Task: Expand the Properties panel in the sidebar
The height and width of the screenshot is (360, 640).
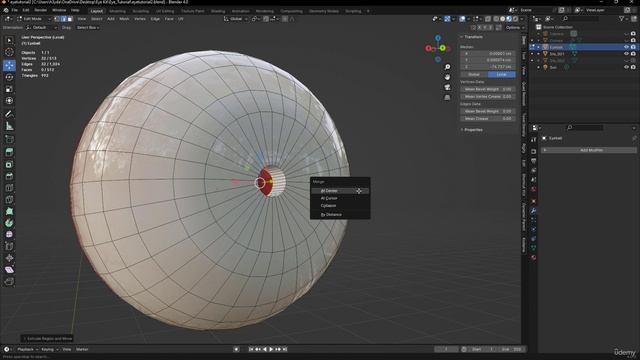Action: pos(472,130)
